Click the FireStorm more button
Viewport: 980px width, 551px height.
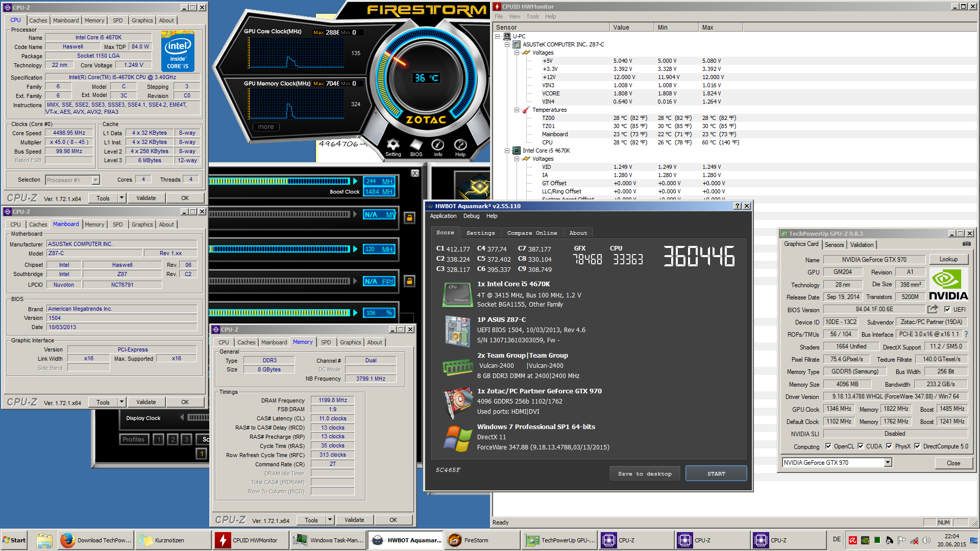tap(266, 127)
